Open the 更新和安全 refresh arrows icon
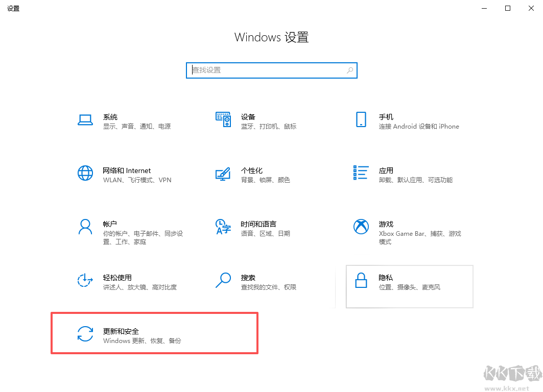The width and height of the screenshot is (543, 392). [85, 334]
